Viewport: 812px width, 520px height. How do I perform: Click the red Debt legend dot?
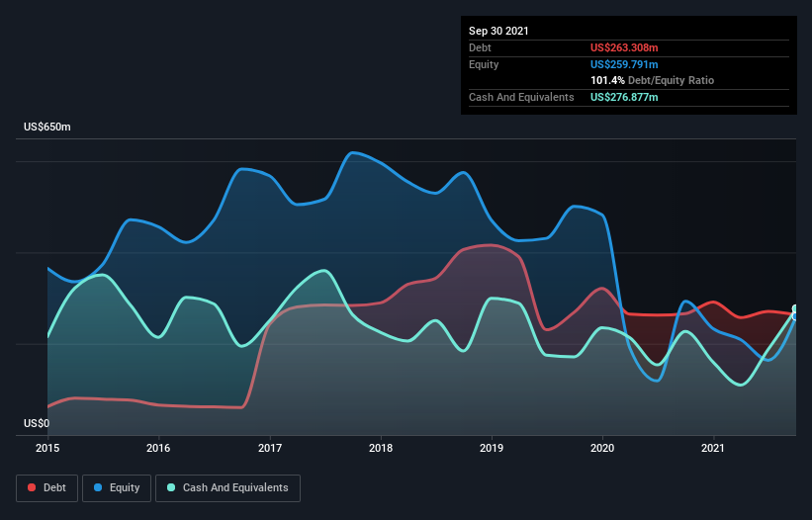pyautogui.click(x=32, y=487)
